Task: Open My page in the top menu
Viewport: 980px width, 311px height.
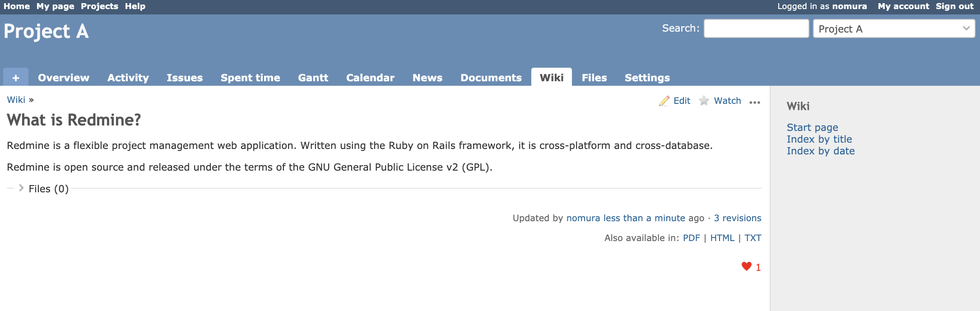Action: pyautogui.click(x=56, y=6)
